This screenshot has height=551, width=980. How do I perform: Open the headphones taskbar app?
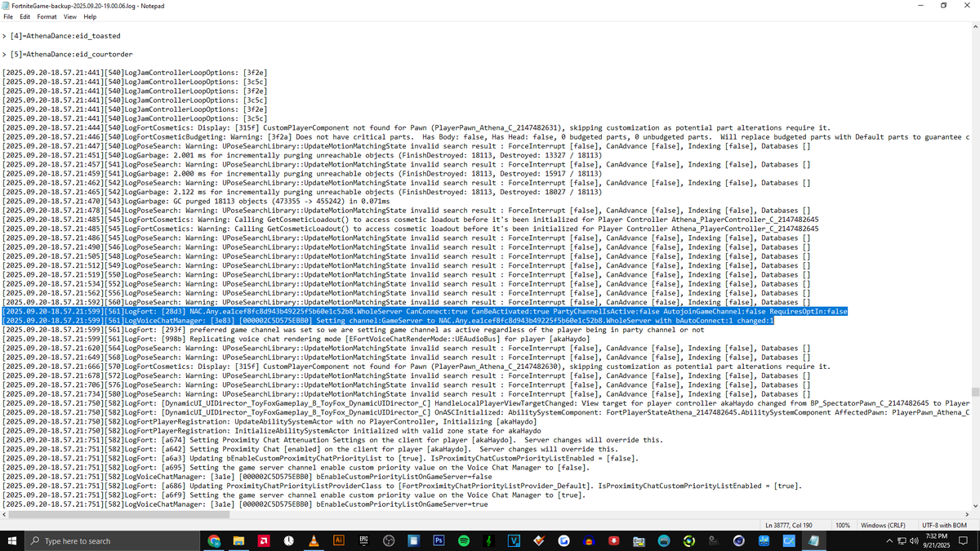pos(588,540)
